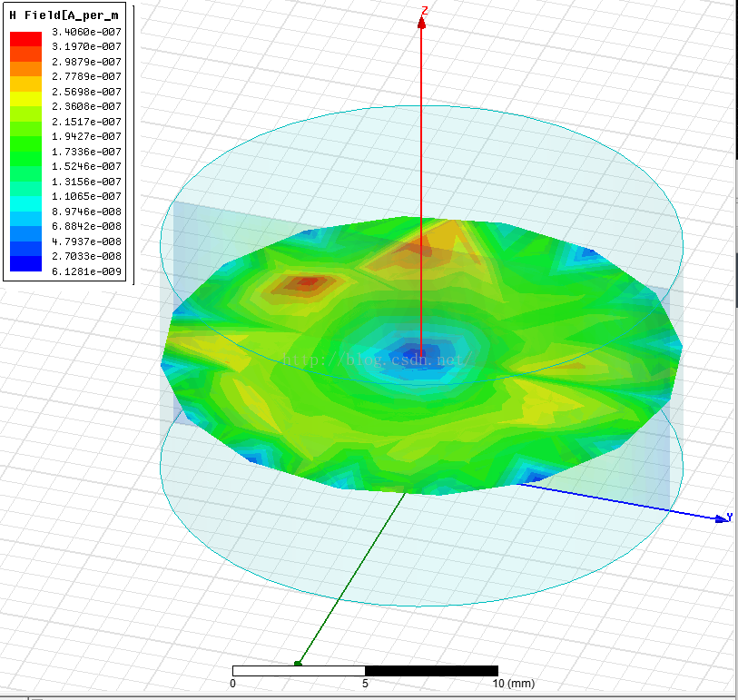The height and width of the screenshot is (700, 738).
Task: Click legend value 2.7789e-007
Action: [x=86, y=76]
